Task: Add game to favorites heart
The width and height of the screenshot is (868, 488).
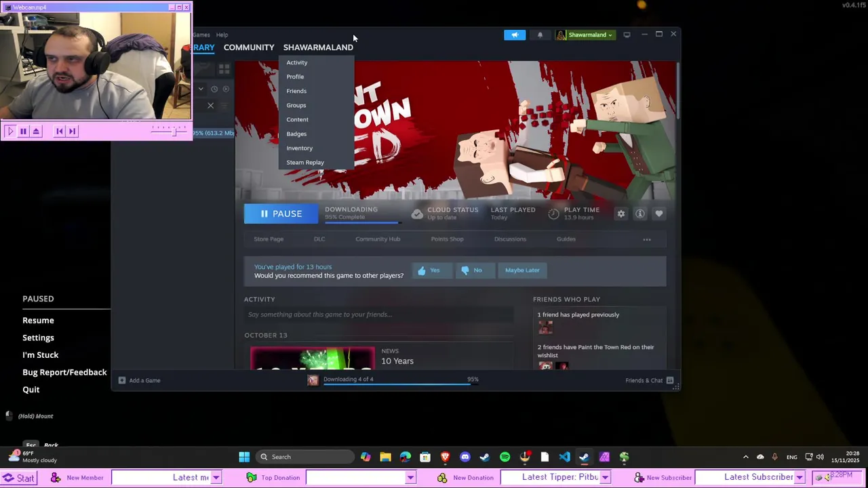Action: click(658, 213)
